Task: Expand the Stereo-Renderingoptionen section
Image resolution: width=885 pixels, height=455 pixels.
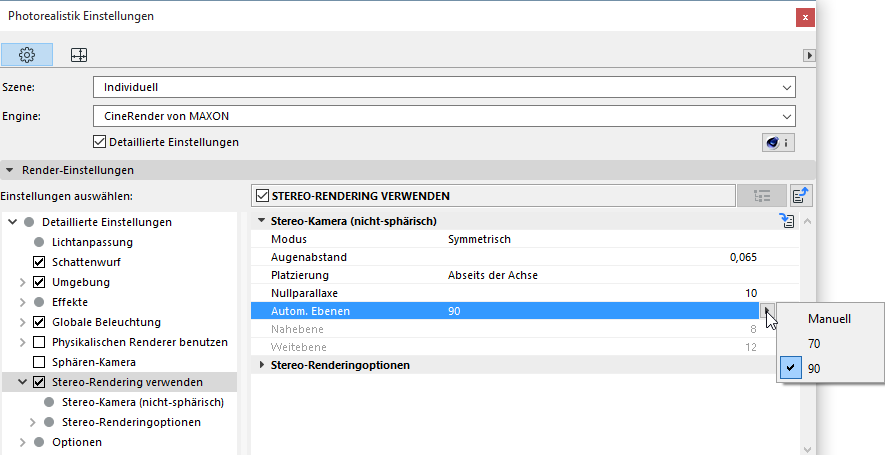Action: [x=263, y=365]
